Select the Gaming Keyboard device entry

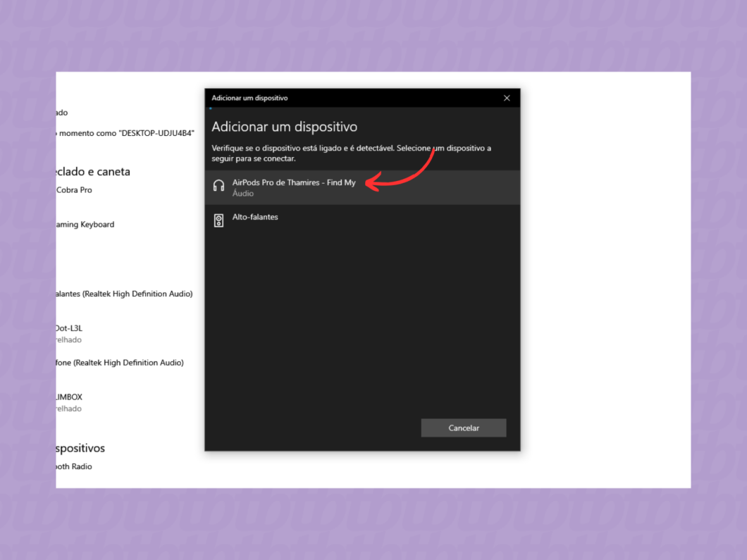(85, 225)
